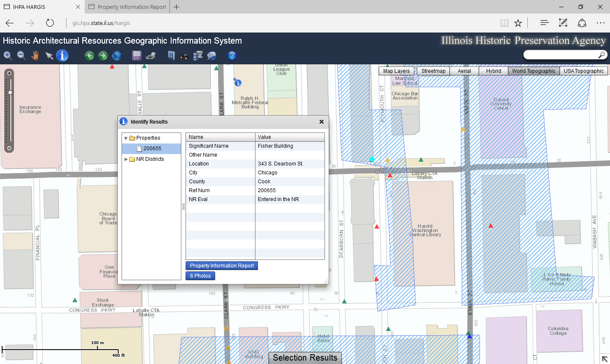Viewport: 610px width, 364px height.
Task: Open help with the question mark icon
Action: coord(232,55)
